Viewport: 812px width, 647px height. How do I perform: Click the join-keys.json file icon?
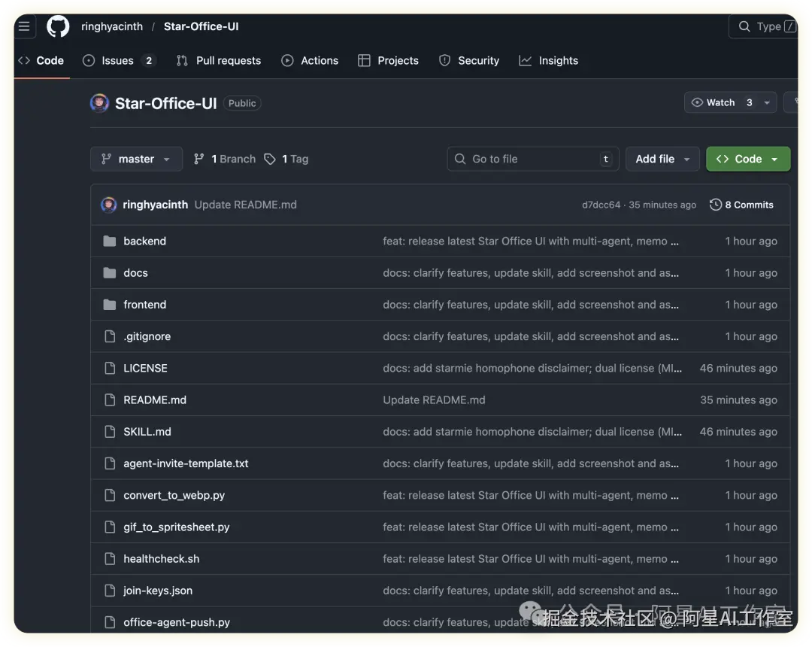(x=110, y=591)
